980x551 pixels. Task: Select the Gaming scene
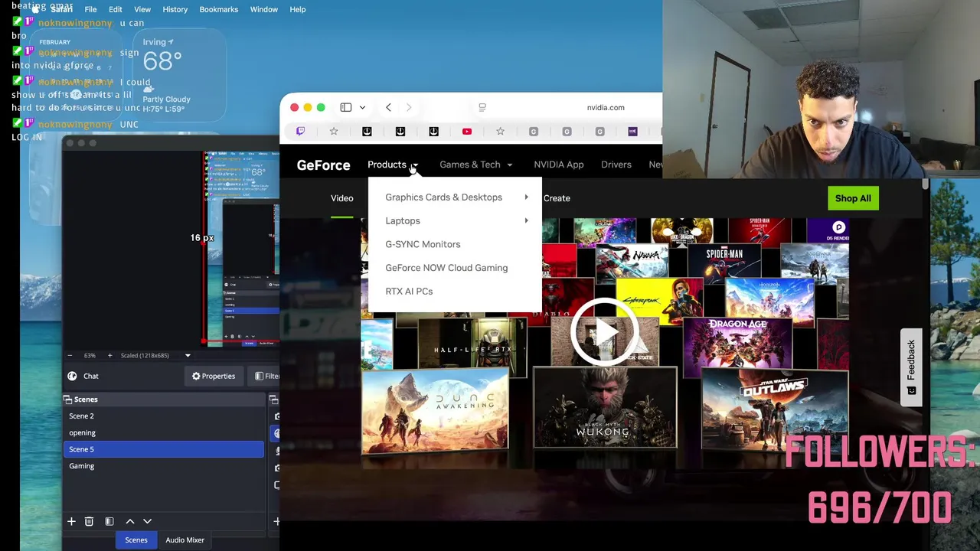164,466
